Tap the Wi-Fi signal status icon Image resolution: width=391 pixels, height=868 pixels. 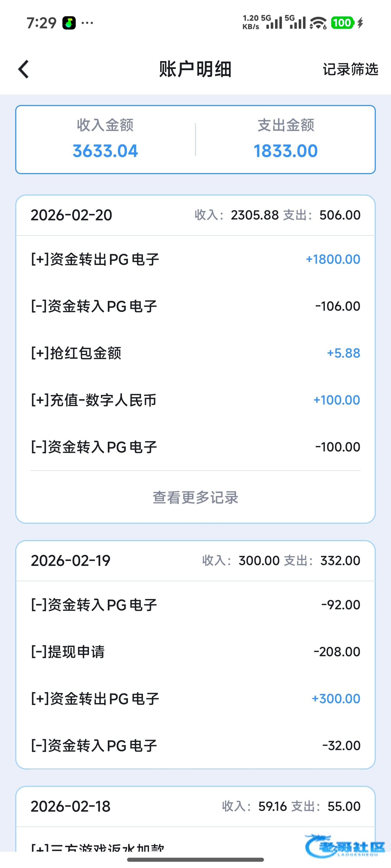(x=318, y=23)
